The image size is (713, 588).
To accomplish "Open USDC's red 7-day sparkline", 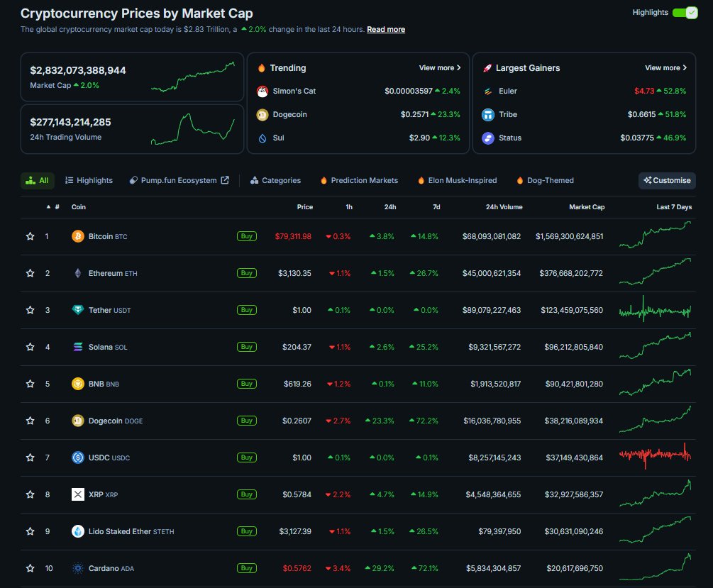I will (x=655, y=455).
